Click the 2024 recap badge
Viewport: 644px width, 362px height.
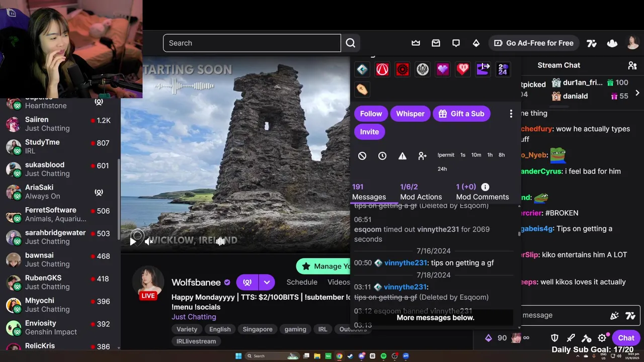503,69
